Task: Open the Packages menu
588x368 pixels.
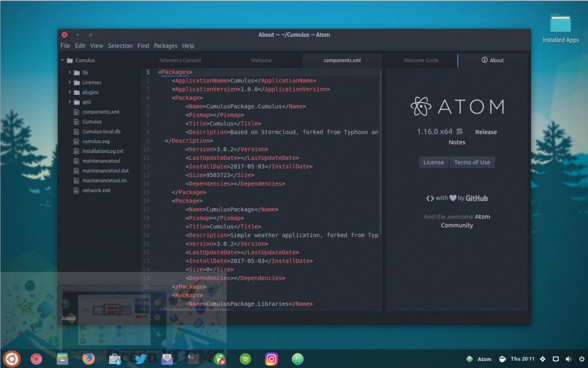Action: click(x=165, y=45)
